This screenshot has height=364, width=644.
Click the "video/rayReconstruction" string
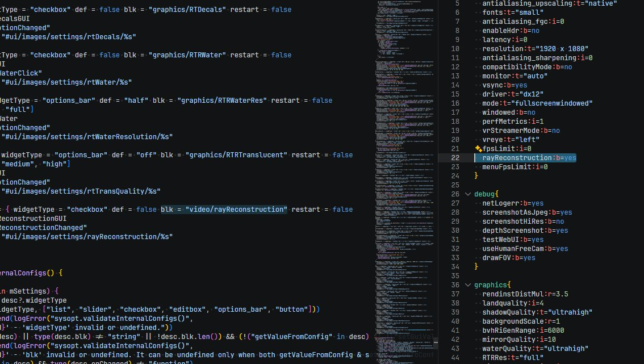236,210
